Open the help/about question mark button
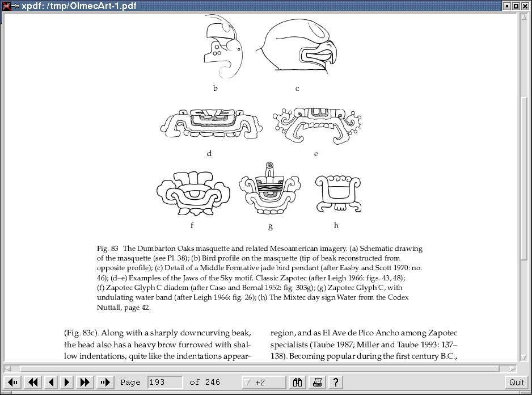 336,383
